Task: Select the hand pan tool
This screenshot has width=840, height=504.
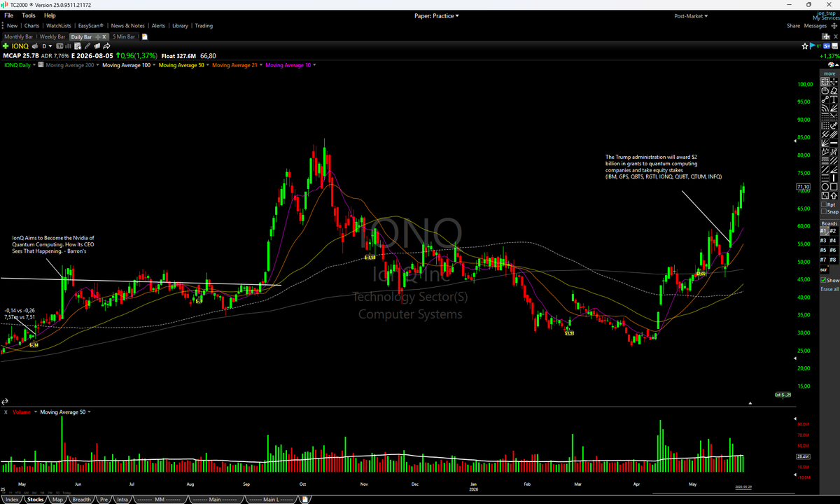Action: pyautogui.click(x=825, y=90)
